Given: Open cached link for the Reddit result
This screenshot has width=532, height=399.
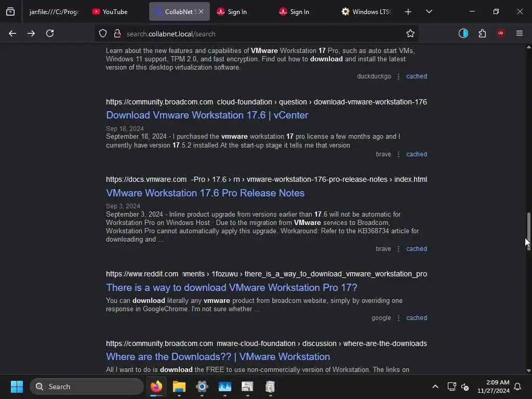Looking at the screenshot, I should click(x=417, y=318).
